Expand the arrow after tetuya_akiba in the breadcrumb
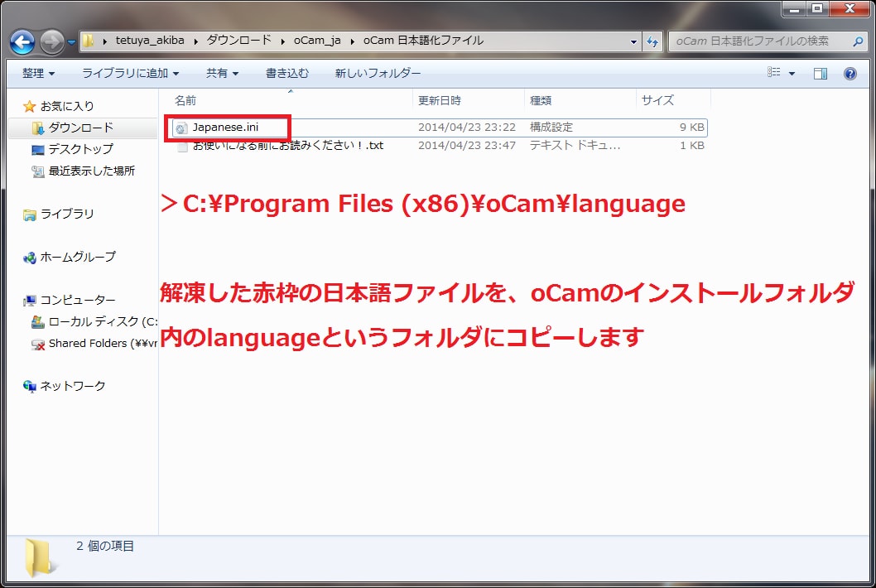The image size is (876, 588). (195, 41)
